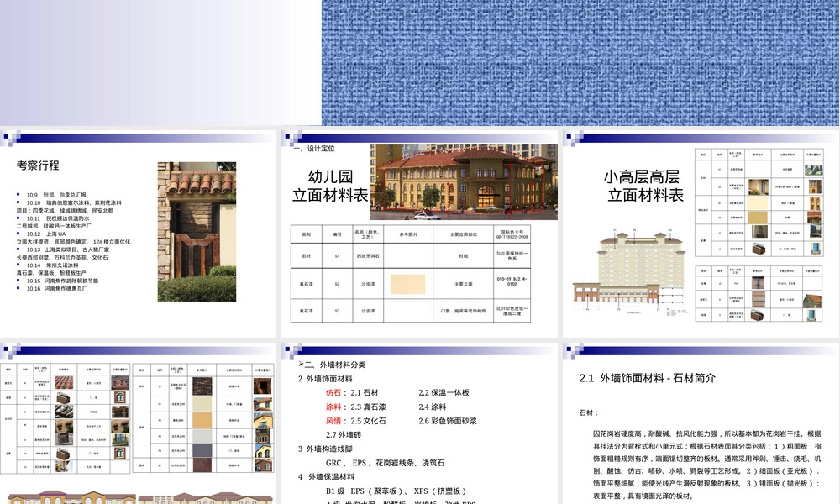840x504 pixels.
Task: Select the 考察行程 slide title
Action: 38,165
